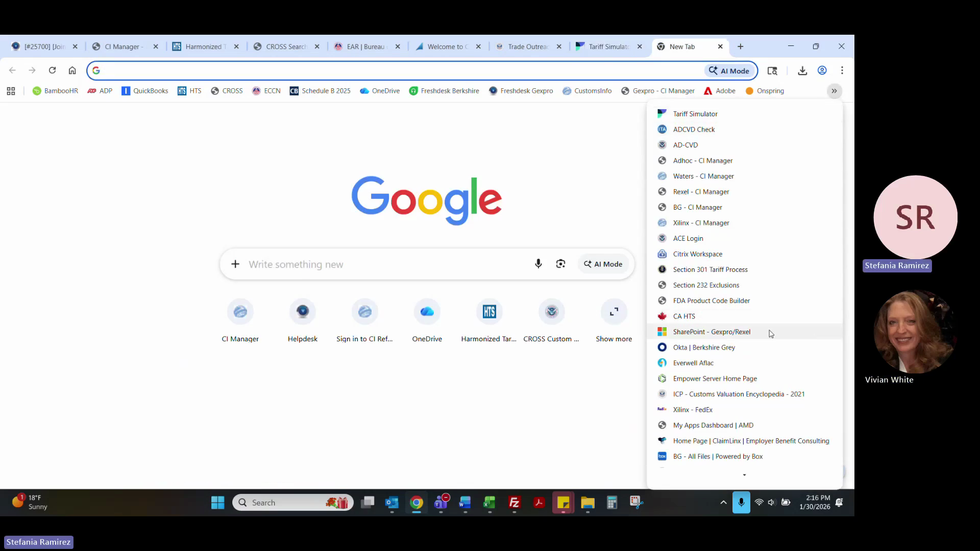
Task: Click AI Mode button in address bar
Action: tap(729, 71)
